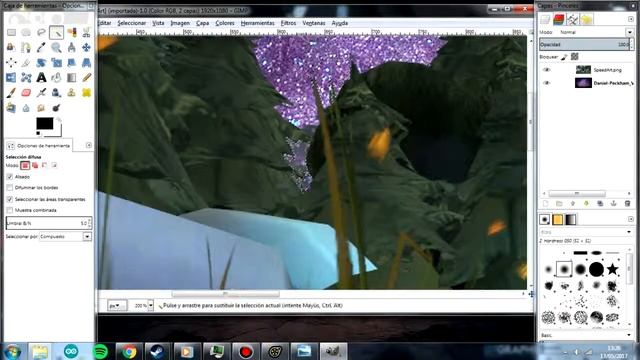
Task: Select the Scale tool
Action: coord(56,62)
